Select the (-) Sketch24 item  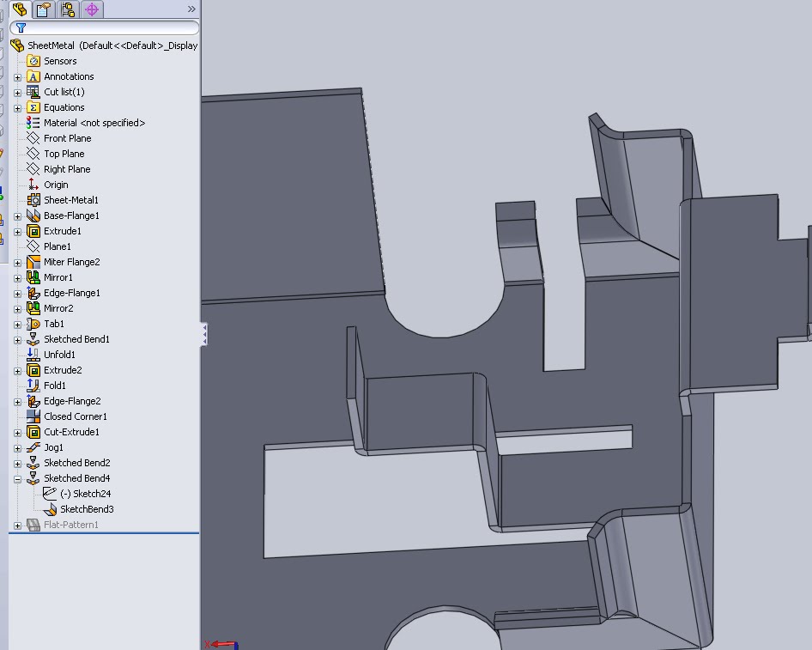[x=77, y=494]
